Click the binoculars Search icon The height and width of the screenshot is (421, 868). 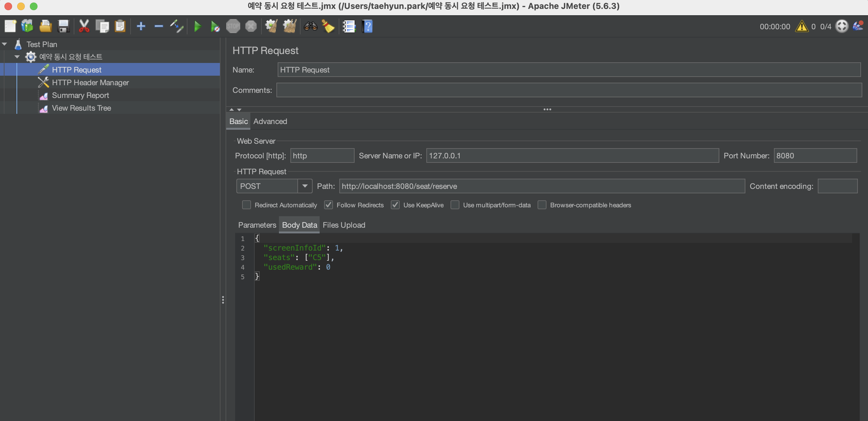(x=310, y=26)
